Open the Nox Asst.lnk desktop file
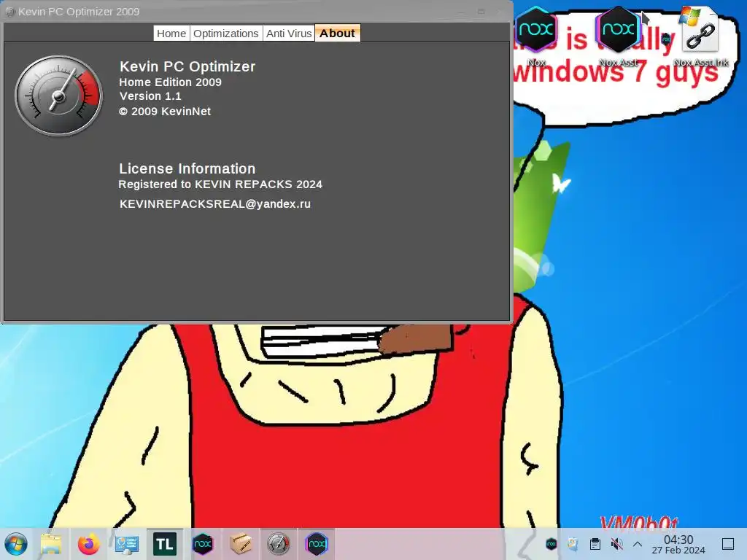The height and width of the screenshot is (560, 747). (x=700, y=36)
